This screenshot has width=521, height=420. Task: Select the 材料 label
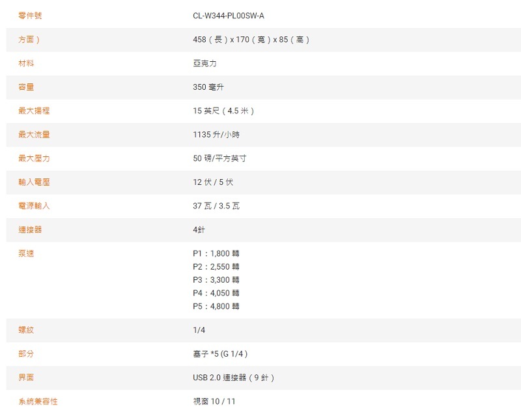[26, 63]
